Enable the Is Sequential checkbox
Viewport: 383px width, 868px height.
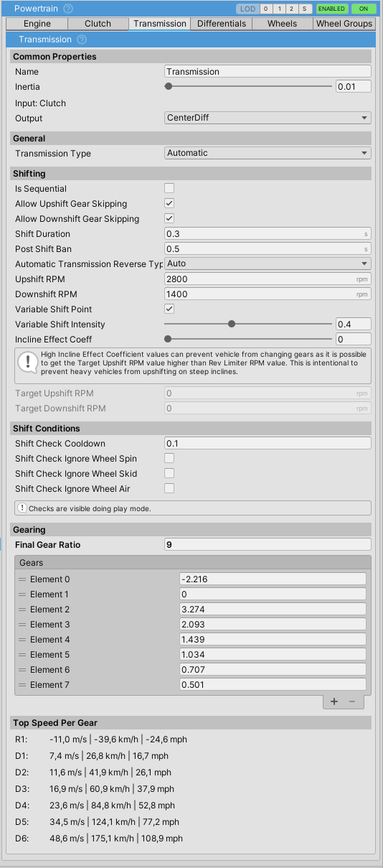tap(169, 188)
